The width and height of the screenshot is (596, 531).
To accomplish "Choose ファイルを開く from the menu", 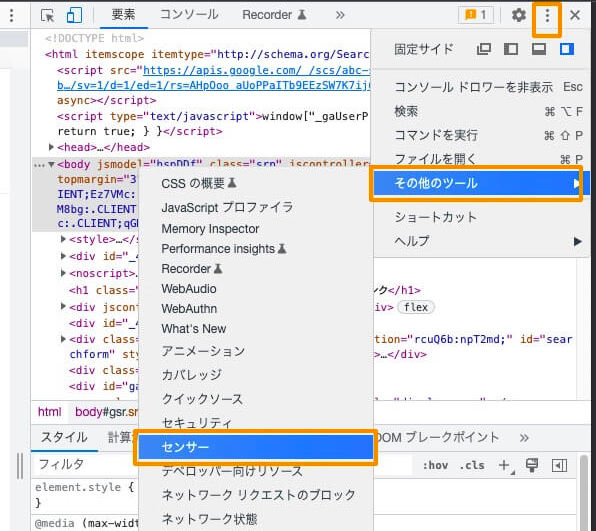I will [482, 159].
